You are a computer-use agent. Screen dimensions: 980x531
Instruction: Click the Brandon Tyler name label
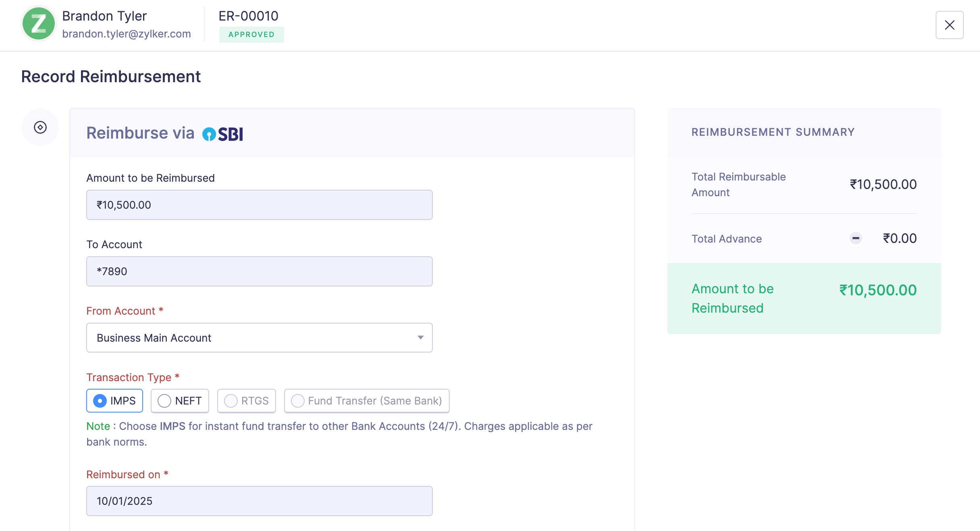click(104, 16)
